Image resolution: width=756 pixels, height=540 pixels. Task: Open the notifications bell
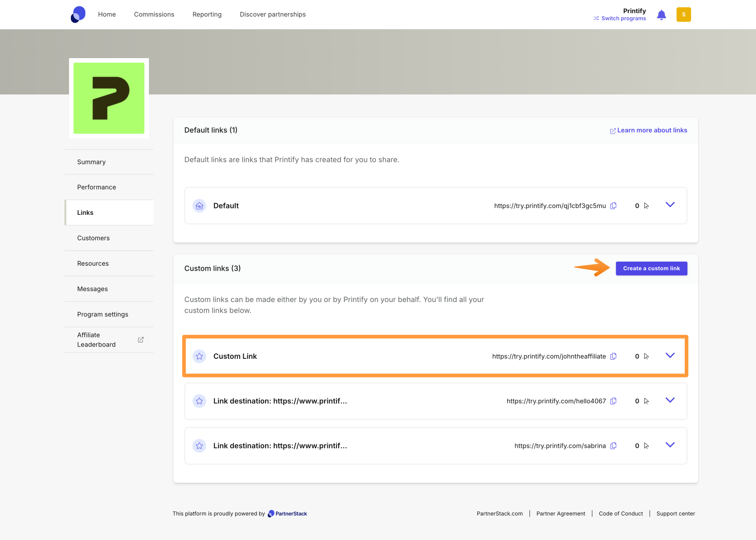tap(662, 15)
